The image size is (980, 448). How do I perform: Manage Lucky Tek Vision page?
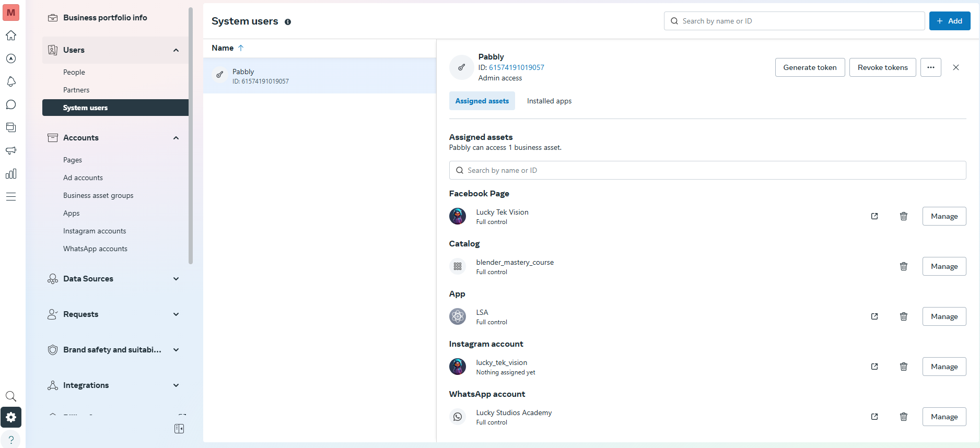944,216
